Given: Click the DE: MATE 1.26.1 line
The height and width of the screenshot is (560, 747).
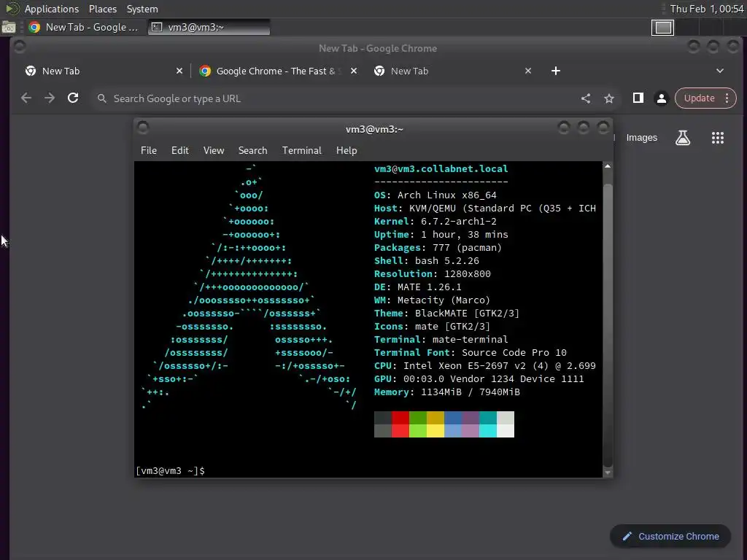Looking at the screenshot, I should pos(418,287).
